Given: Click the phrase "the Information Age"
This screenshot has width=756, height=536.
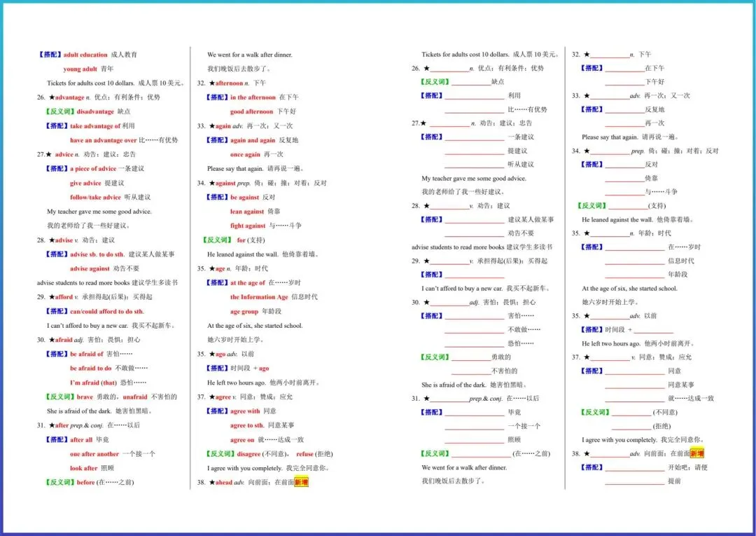Looking at the screenshot, I should click(259, 297).
